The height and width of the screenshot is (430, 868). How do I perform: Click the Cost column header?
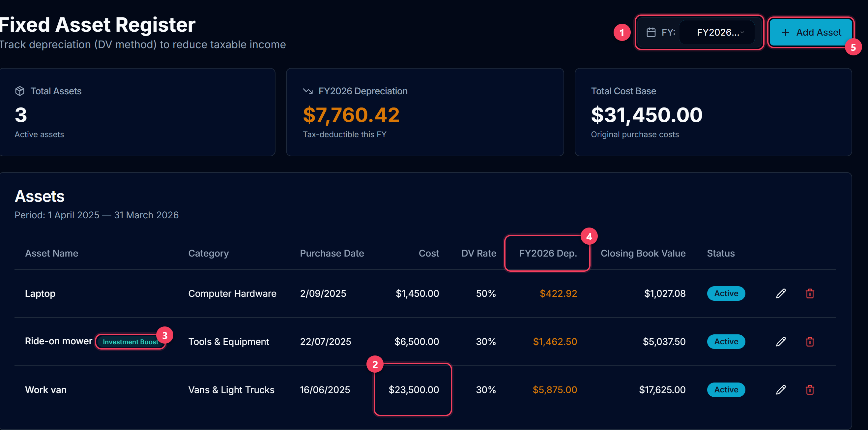pyautogui.click(x=429, y=253)
